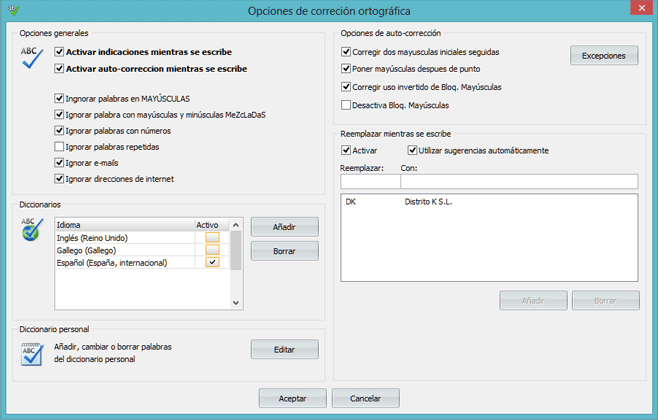Click the Diccionarios ABC globe icon

32,230
